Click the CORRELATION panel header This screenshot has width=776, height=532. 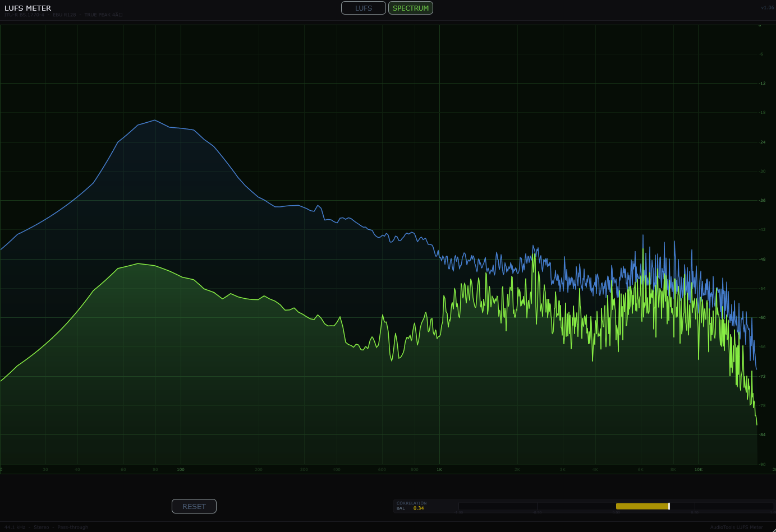click(413, 502)
